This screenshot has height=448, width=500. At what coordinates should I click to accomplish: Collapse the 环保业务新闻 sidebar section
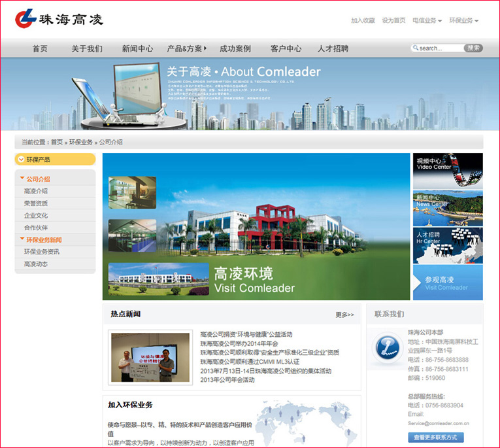coord(22,239)
